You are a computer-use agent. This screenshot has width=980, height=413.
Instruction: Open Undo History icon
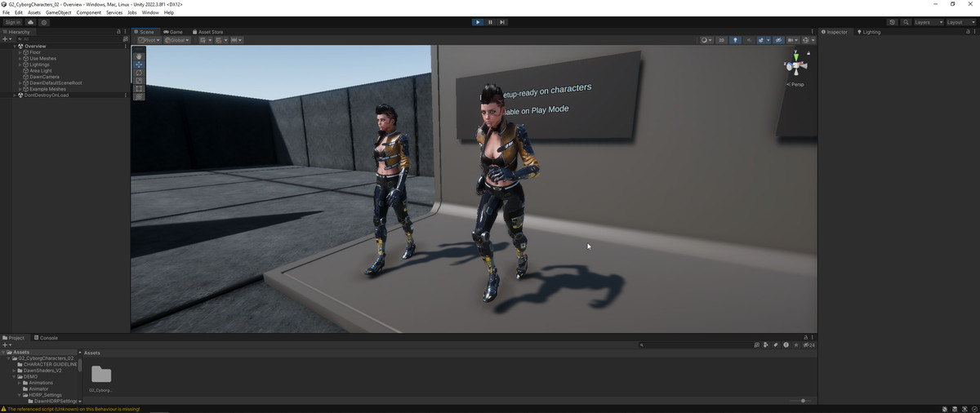(x=892, y=22)
